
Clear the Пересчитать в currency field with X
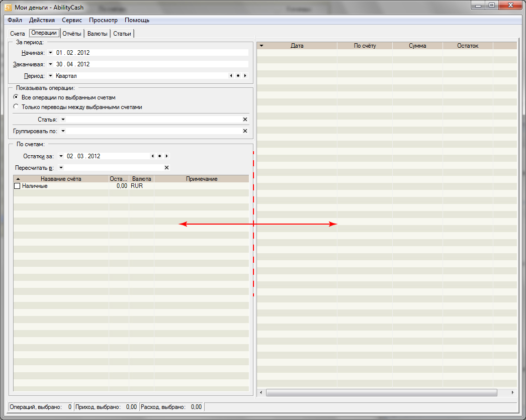tap(166, 168)
